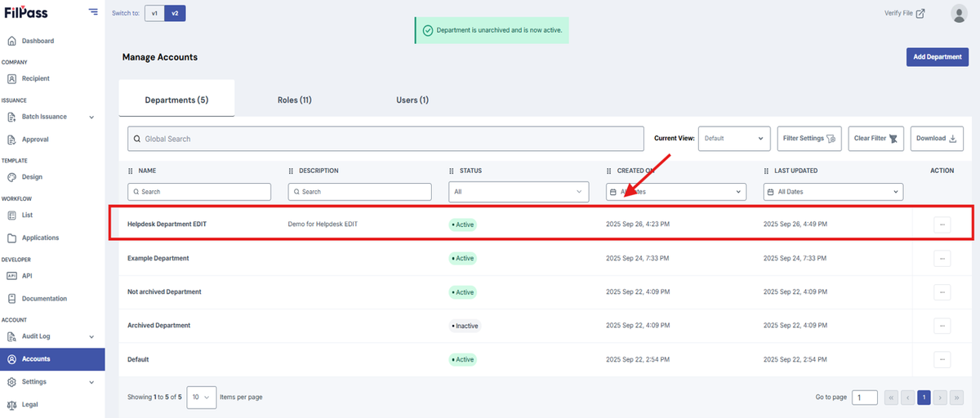Click drag handle icon beside DESCRIPTION header
Screen dimensions: 980x418
(x=291, y=171)
